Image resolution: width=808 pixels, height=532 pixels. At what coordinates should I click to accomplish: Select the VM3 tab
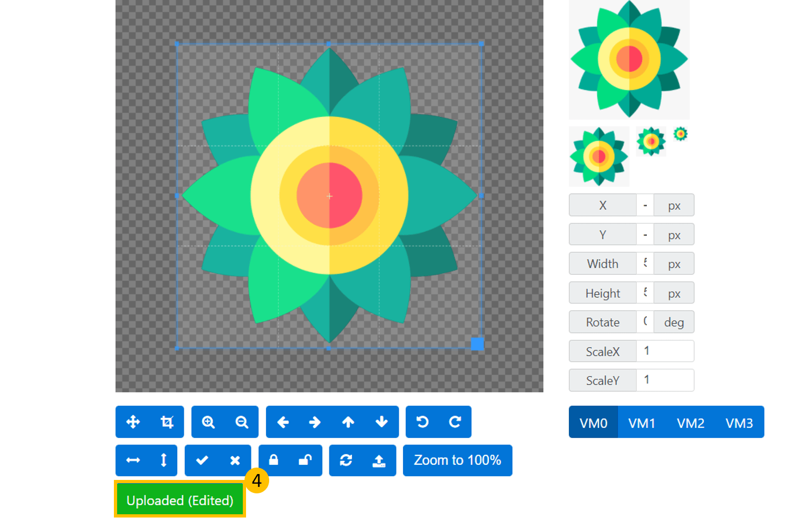(x=739, y=422)
